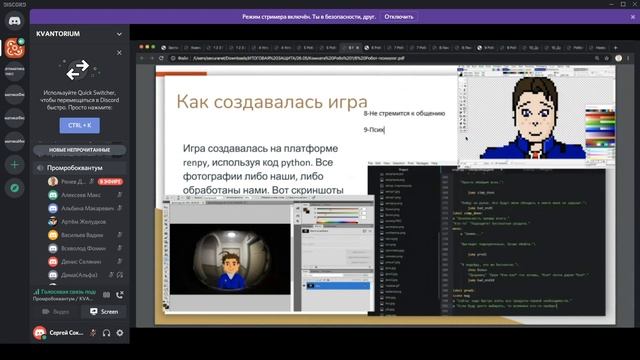Click fisheye corridor character image in stream
The image size is (640, 360).
pyautogui.click(x=230, y=259)
